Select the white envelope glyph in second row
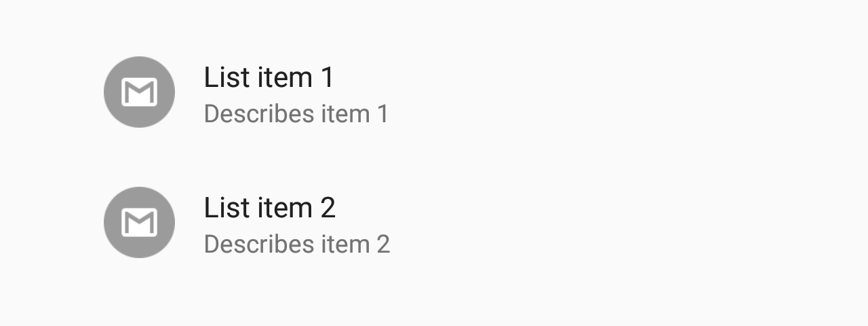 [139, 222]
